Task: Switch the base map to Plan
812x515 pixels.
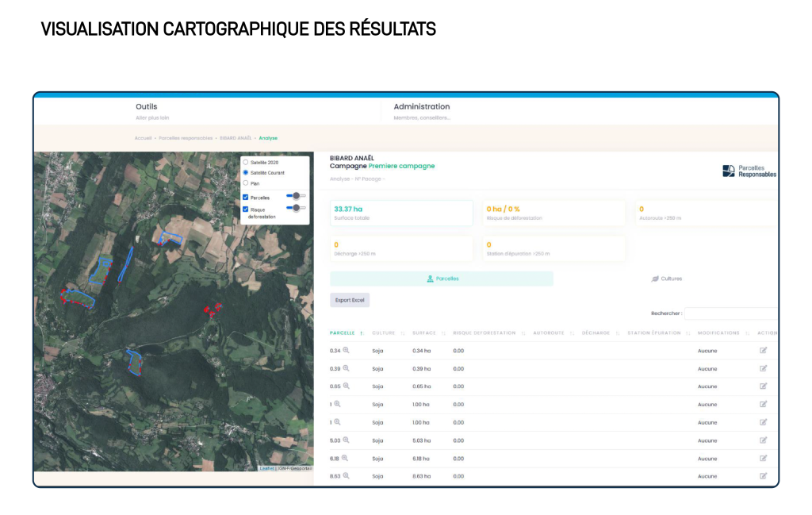Action: (x=246, y=183)
